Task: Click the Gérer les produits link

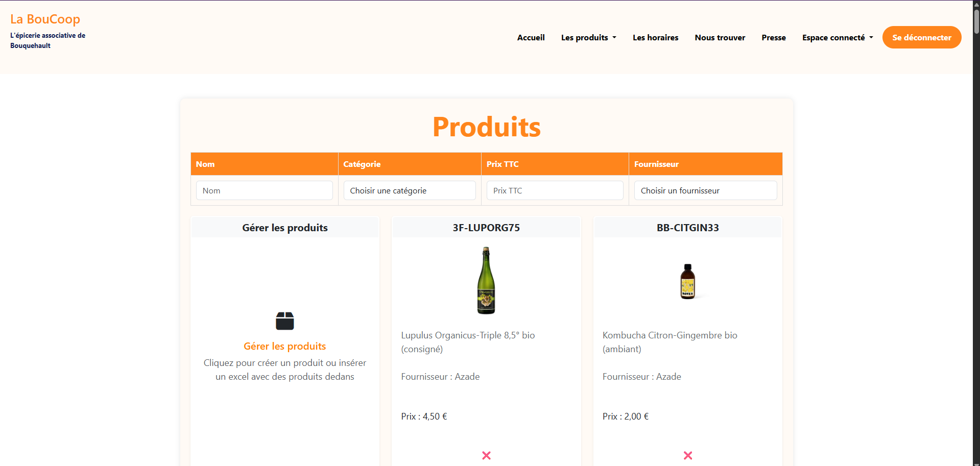Action: [x=284, y=346]
